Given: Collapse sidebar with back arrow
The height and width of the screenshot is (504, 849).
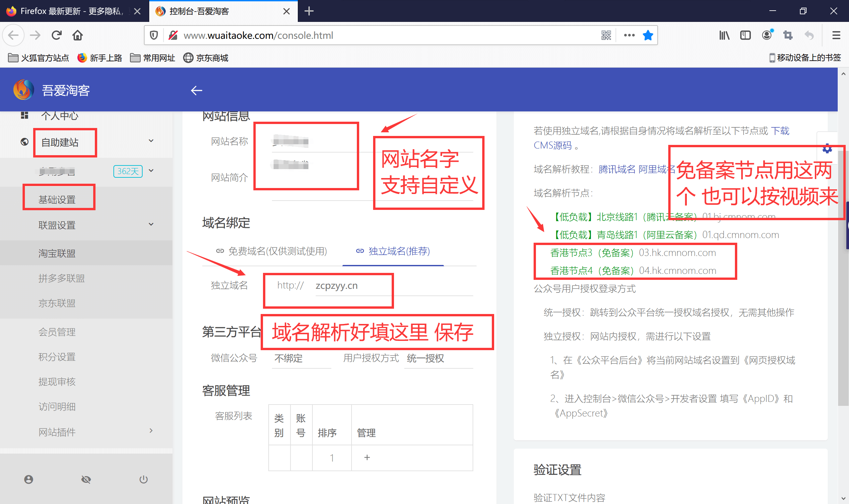Looking at the screenshot, I should coord(196,90).
